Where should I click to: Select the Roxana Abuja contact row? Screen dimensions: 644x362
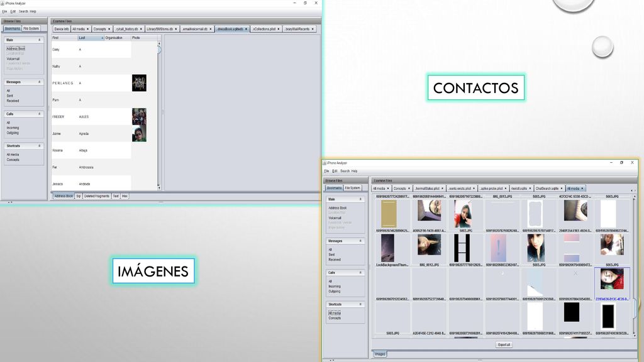click(91, 151)
